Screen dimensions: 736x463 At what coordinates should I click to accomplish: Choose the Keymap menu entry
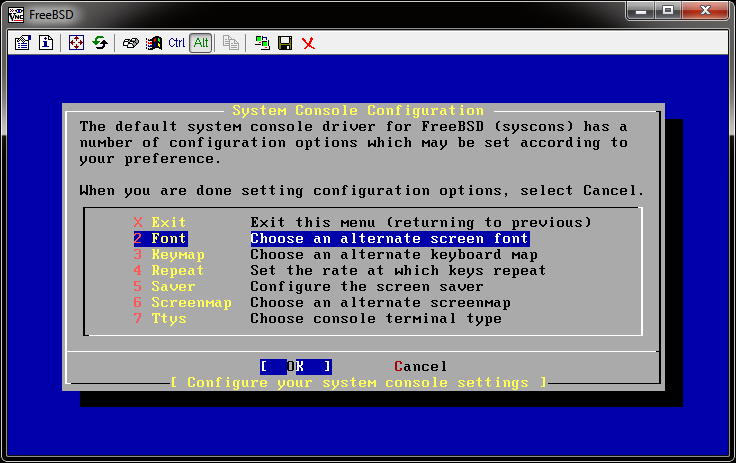177,255
